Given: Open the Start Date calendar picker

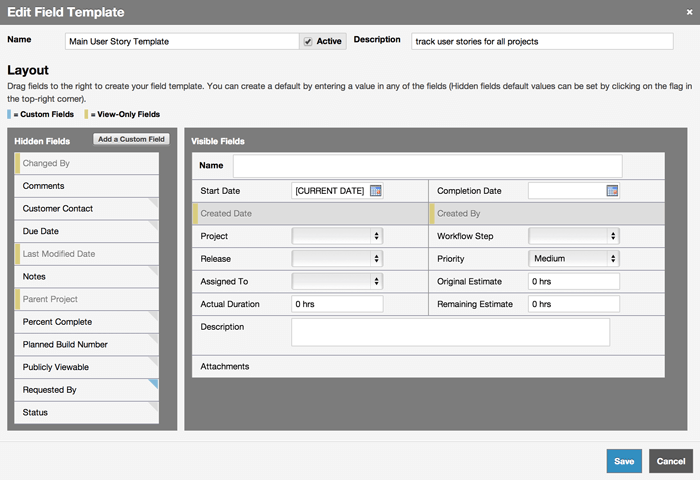Looking at the screenshot, I should [376, 191].
